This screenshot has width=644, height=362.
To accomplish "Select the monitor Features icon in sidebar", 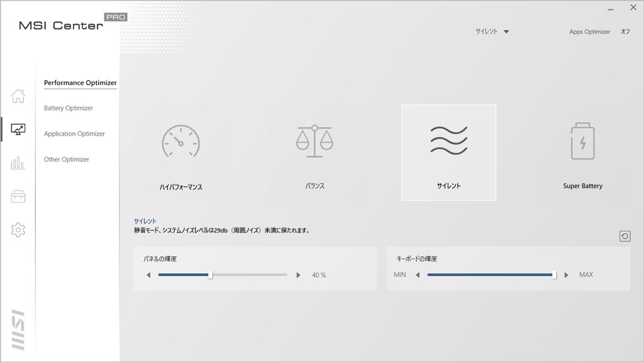I will point(18,129).
